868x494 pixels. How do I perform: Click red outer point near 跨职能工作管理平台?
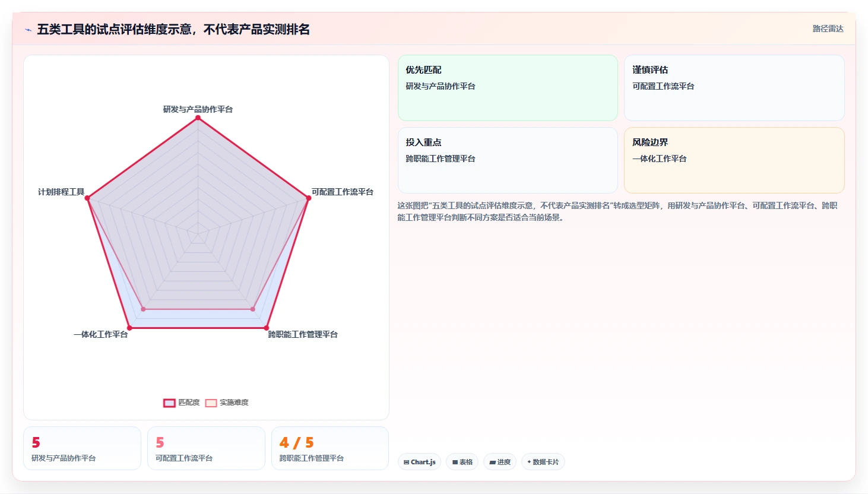coord(267,328)
